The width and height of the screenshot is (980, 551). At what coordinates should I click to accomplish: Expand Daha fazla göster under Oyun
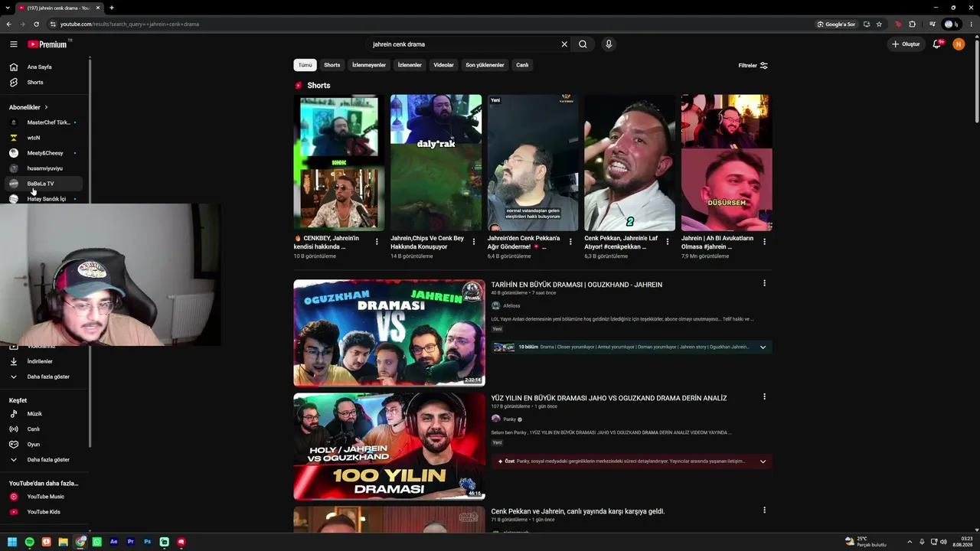coord(44,460)
